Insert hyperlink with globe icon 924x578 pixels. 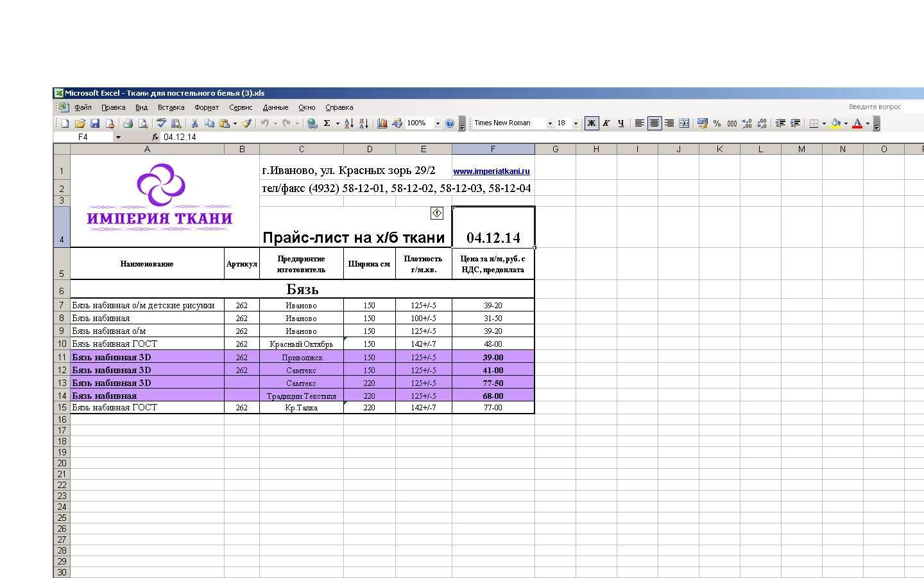312,123
